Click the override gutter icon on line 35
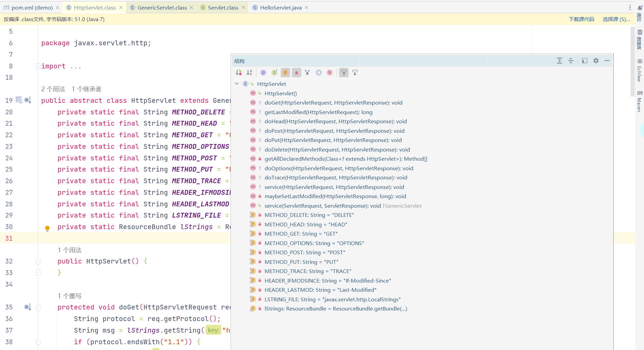This screenshot has width=644, height=350. [x=28, y=307]
